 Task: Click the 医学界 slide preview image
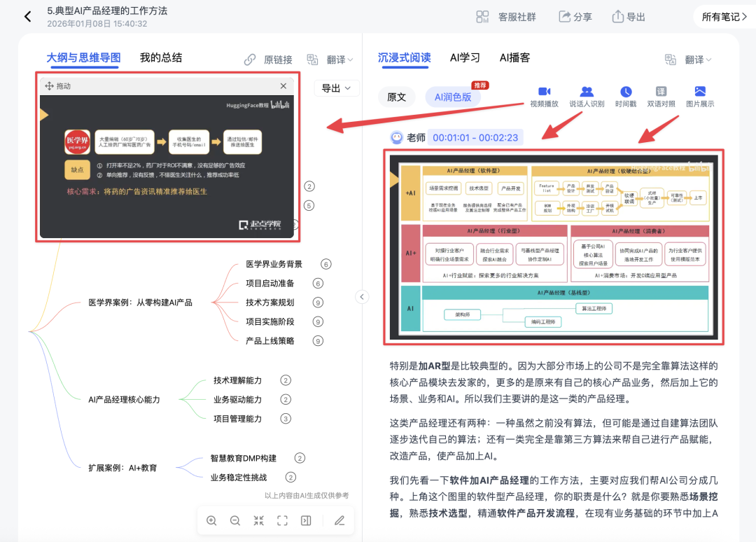tap(167, 167)
